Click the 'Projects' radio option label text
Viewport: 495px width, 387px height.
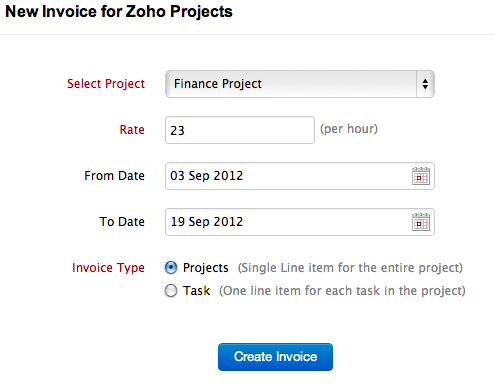point(206,268)
